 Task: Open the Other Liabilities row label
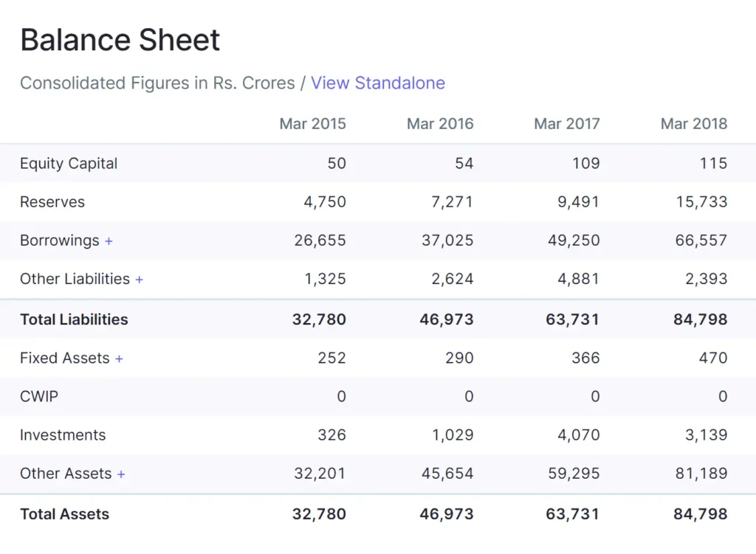click(75, 279)
